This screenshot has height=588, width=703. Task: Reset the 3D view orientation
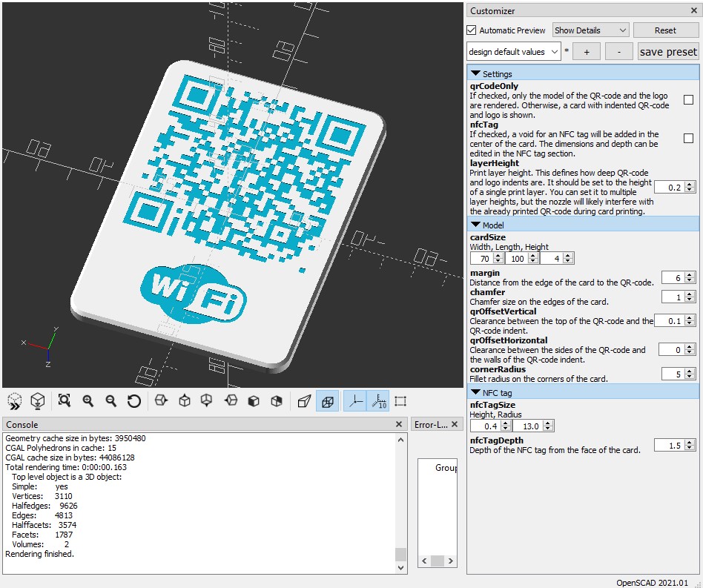click(133, 400)
